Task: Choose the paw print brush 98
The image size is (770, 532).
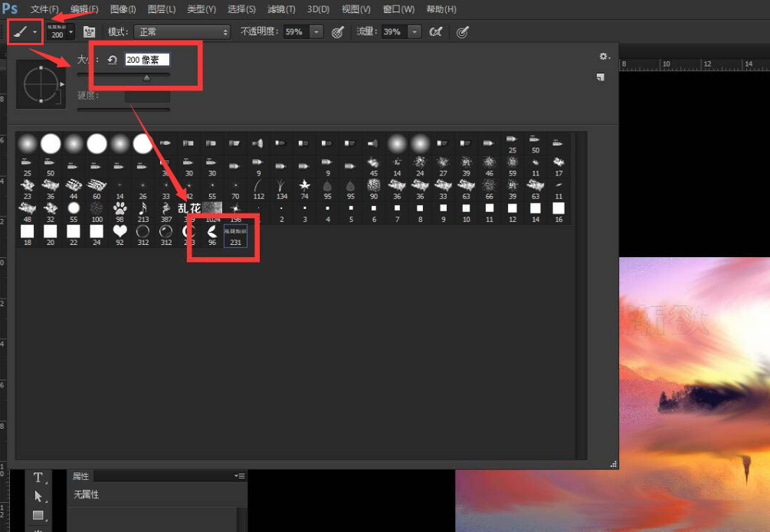Action: 120,213
